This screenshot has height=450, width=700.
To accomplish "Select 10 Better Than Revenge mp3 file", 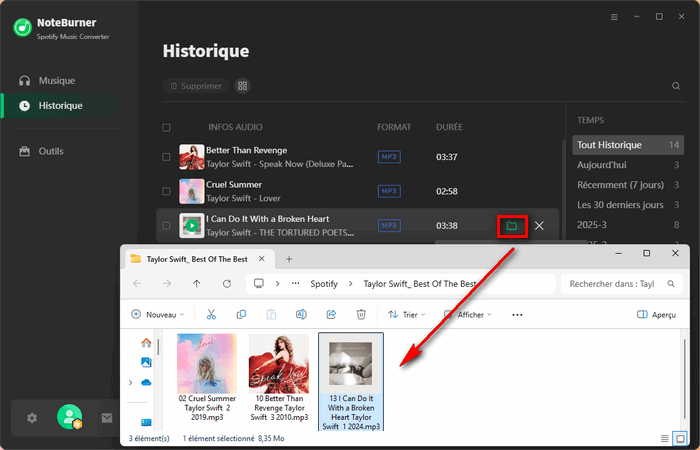I will tap(279, 378).
